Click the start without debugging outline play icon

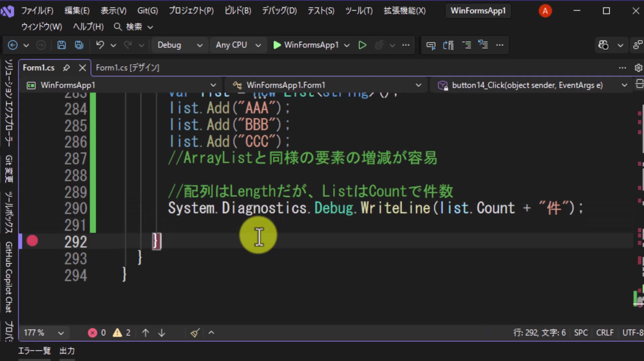pos(362,45)
